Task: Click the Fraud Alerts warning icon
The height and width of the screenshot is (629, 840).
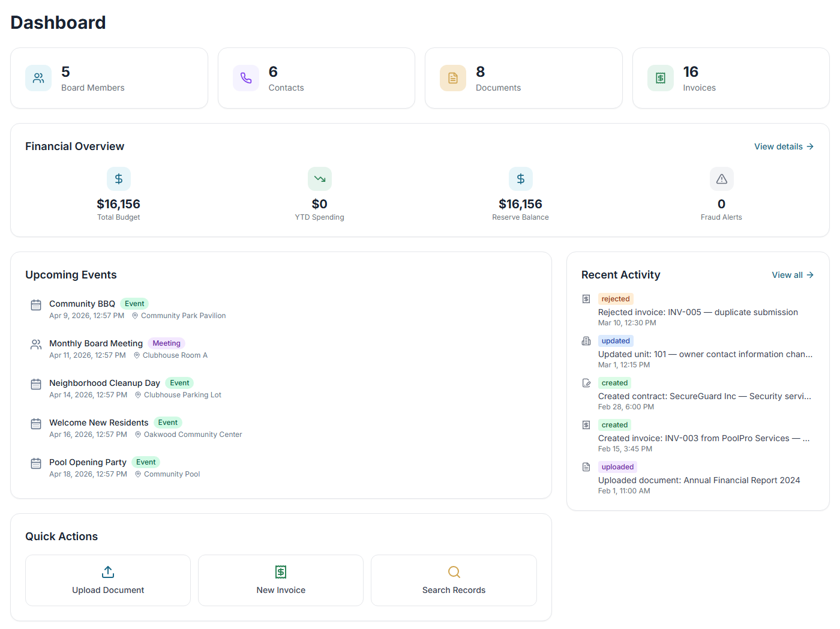Action: (721, 178)
